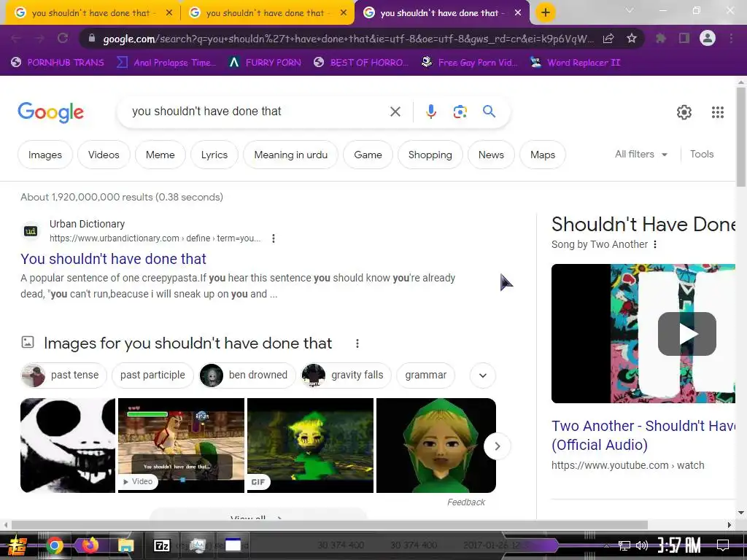
Task: Open the Start menu button
Action: click(x=18, y=545)
